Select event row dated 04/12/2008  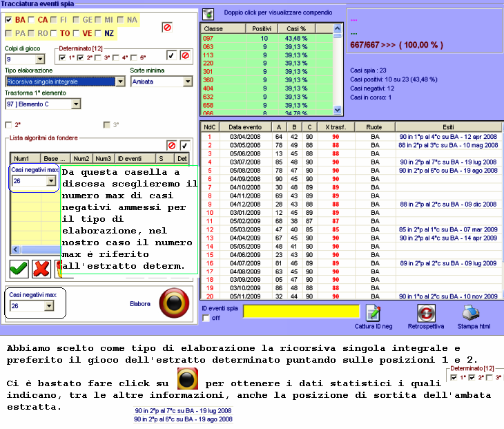click(351, 204)
